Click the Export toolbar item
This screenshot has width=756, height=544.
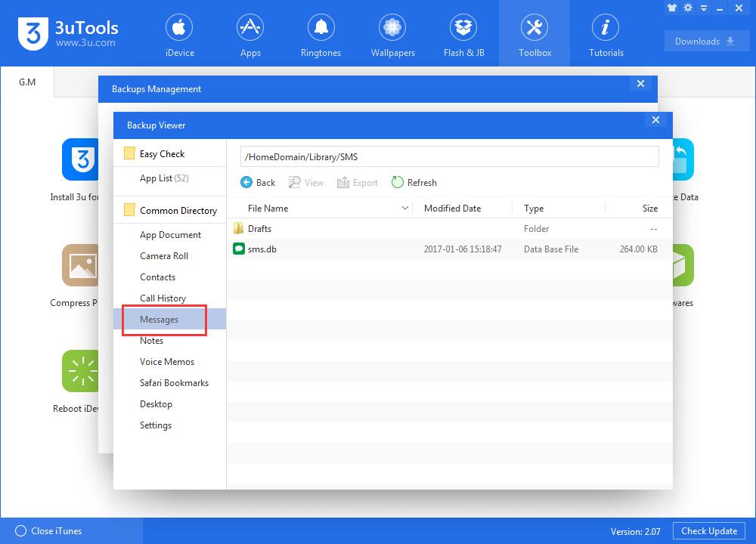tap(358, 183)
